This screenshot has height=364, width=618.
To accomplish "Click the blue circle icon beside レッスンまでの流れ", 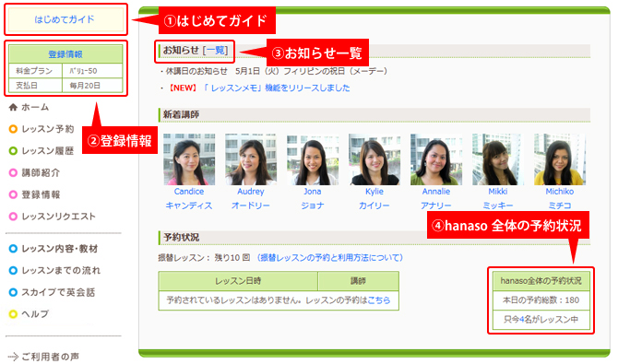I will click(x=13, y=271).
